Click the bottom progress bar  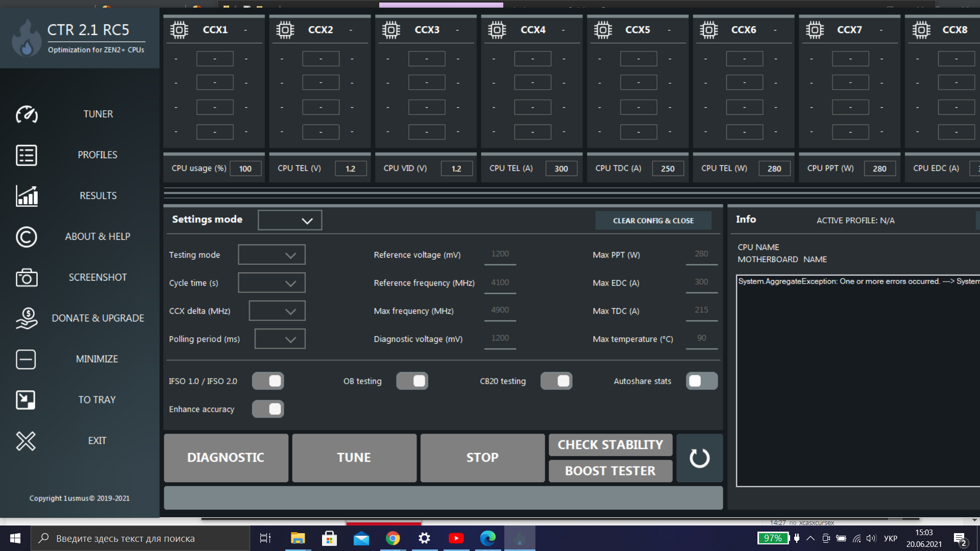(443, 498)
